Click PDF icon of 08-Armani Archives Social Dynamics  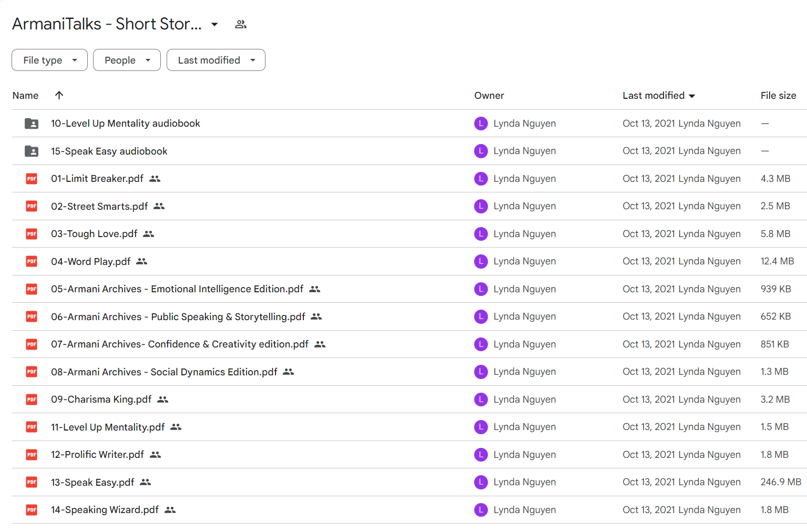point(32,372)
